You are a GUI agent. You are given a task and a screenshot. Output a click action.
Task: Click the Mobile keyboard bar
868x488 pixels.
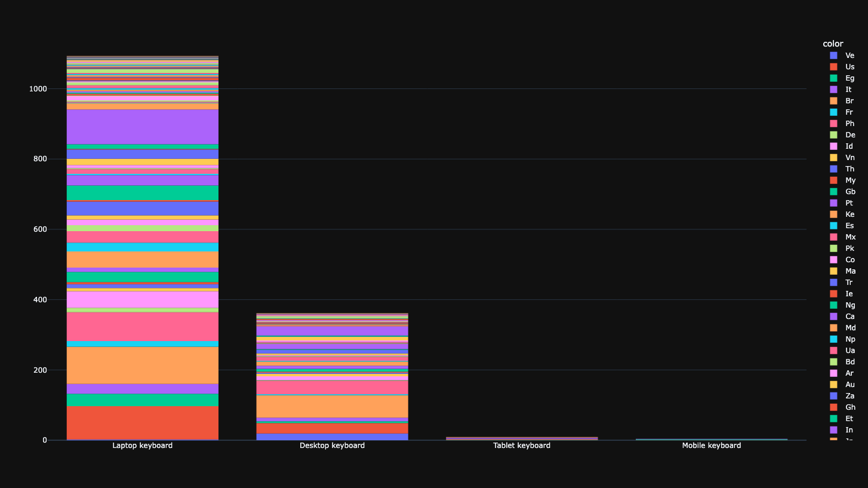[712, 440]
